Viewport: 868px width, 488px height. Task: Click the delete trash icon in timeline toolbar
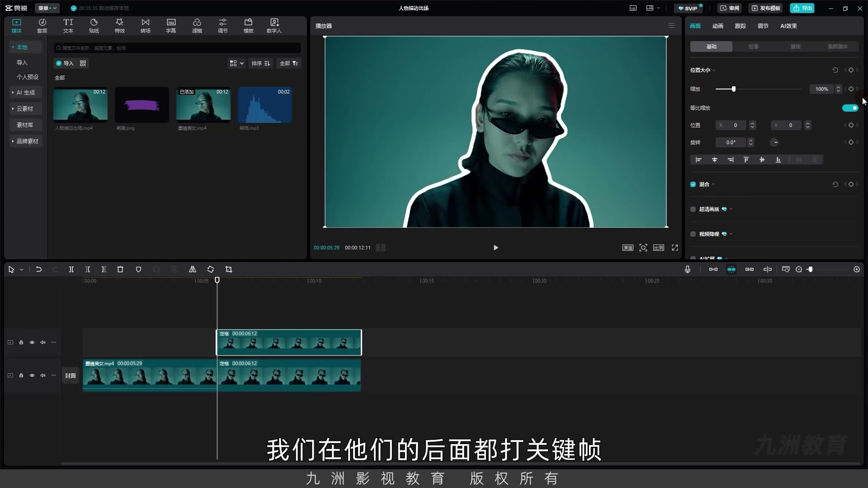[x=120, y=269]
